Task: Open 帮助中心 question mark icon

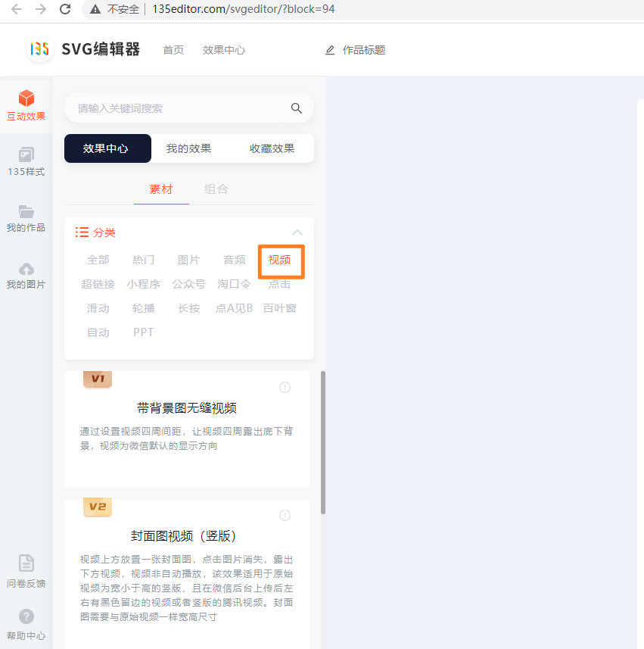Action: [x=26, y=617]
